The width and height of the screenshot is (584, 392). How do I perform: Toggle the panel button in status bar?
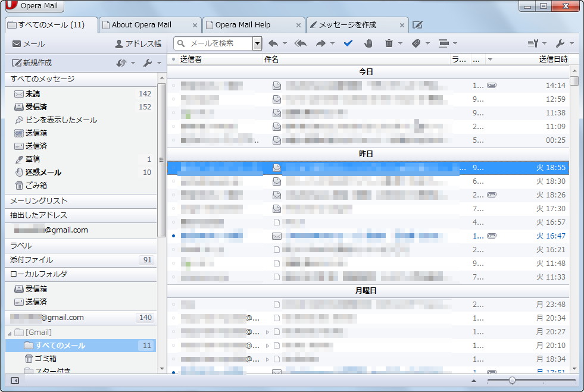[15, 381]
